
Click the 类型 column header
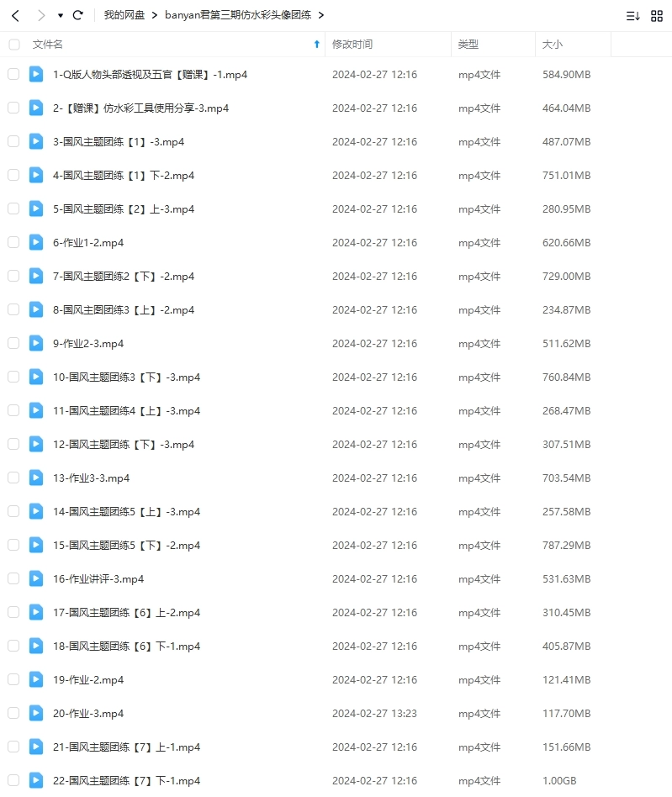[x=468, y=45]
